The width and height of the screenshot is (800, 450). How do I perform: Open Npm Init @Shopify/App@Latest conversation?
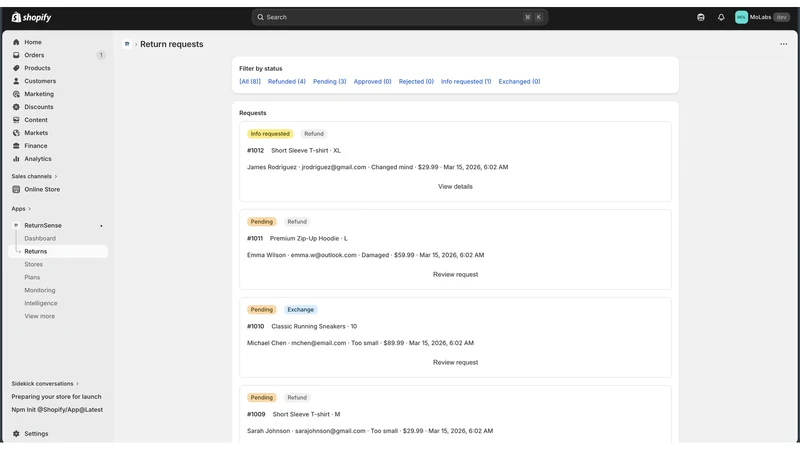coord(57,410)
